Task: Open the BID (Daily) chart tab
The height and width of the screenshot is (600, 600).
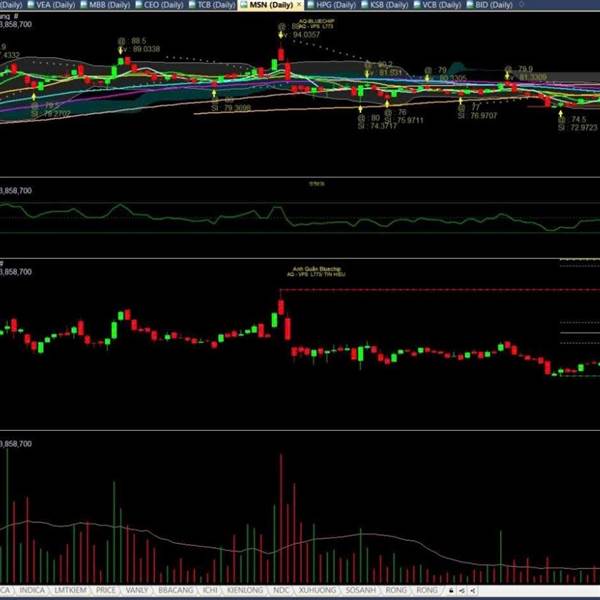Action: (489, 5)
